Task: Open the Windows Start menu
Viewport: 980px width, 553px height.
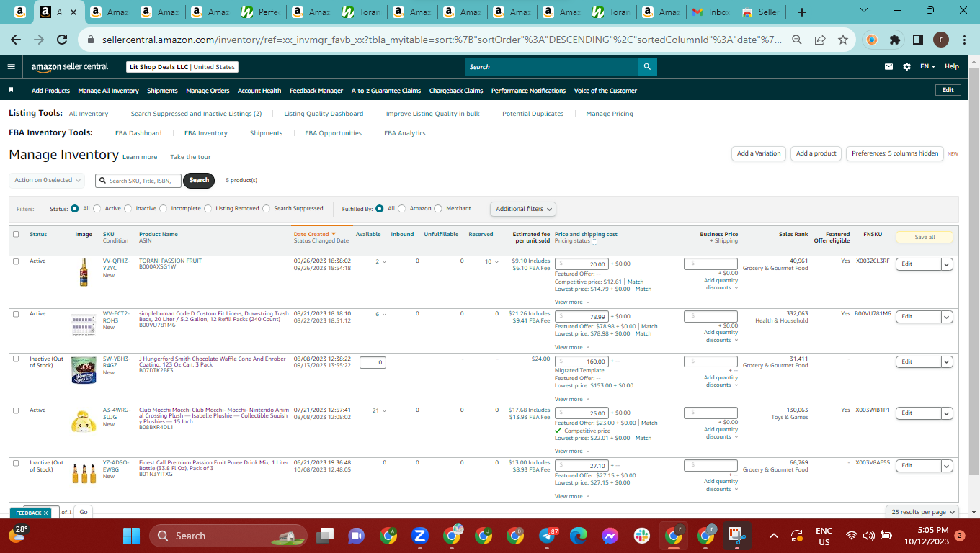Action: pos(131,536)
